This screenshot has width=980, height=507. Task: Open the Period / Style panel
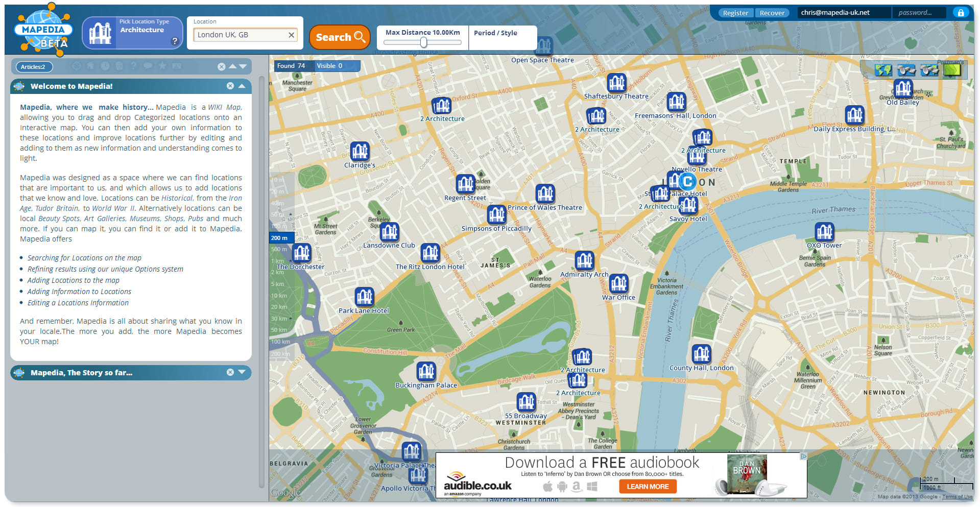click(x=496, y=33)
